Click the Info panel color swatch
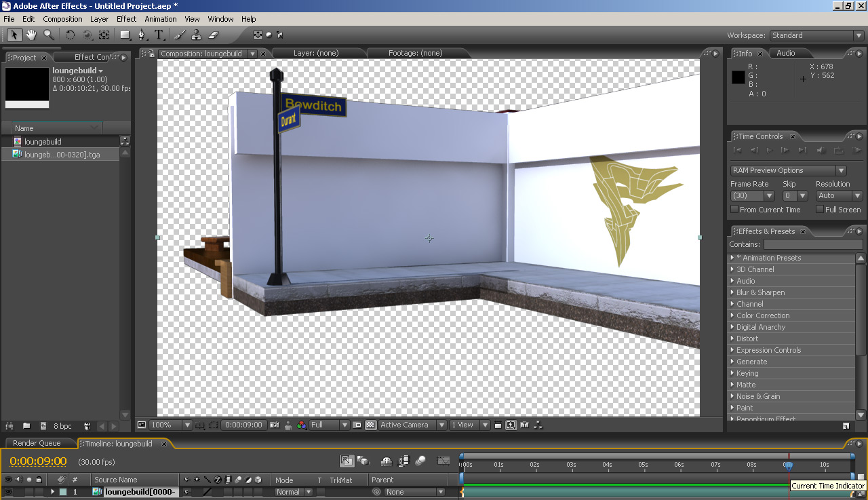Screen dimensions: 868x500 pos(738,77)
